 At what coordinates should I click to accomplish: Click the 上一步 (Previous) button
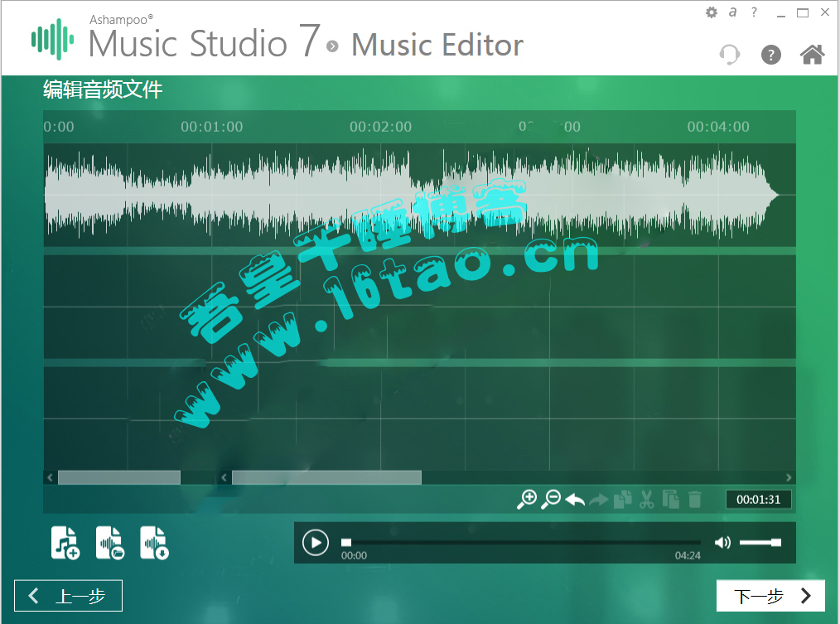[x=68, y=596]
